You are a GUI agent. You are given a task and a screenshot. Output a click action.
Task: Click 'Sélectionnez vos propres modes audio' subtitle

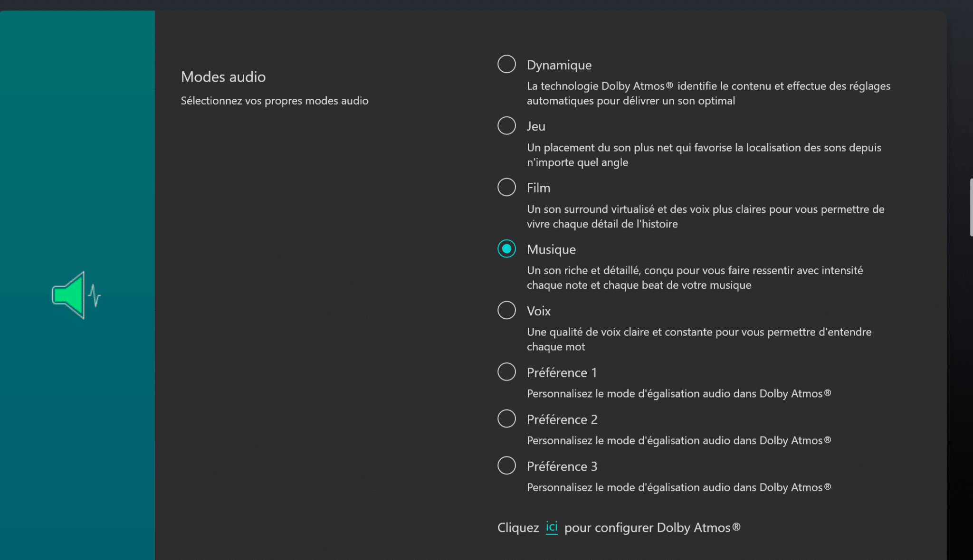coord(275,101)
